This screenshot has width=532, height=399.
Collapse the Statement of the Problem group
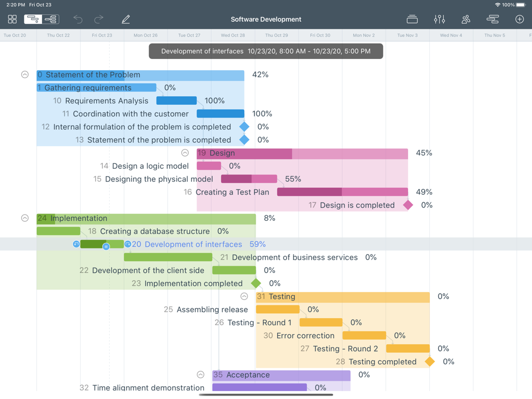(x=25, y=74)
